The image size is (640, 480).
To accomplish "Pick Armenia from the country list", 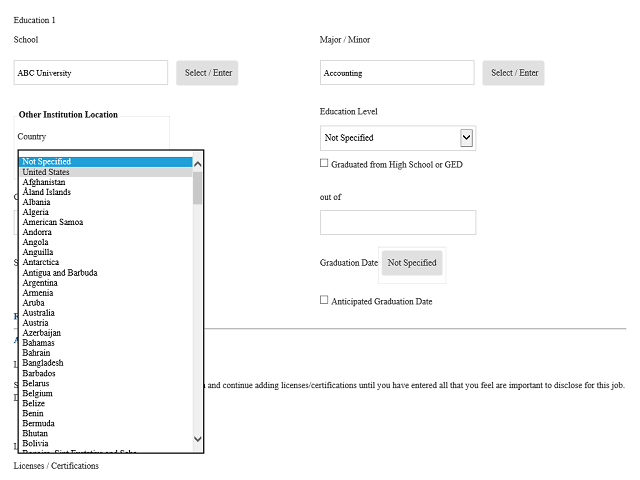I will (106, 293).
